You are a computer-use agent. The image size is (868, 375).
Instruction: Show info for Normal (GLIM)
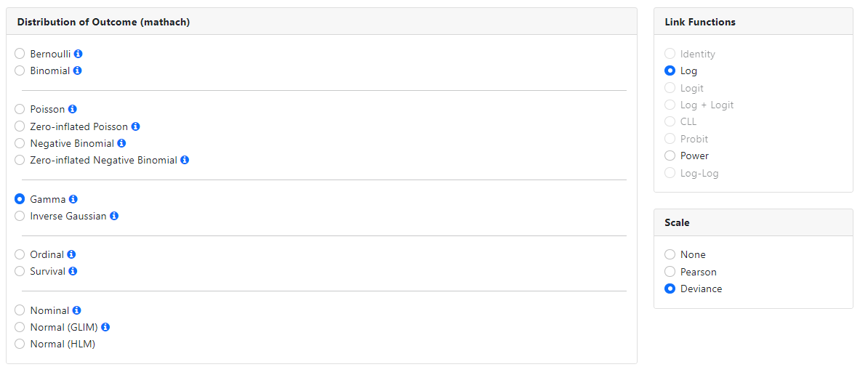[105, 327]
